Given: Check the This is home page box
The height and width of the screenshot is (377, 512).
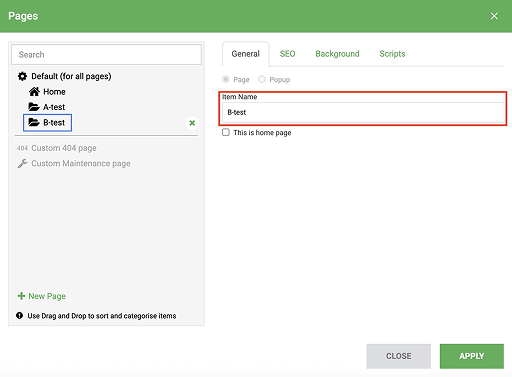Looking at the screenshot, I should click(x=226, y=132).
